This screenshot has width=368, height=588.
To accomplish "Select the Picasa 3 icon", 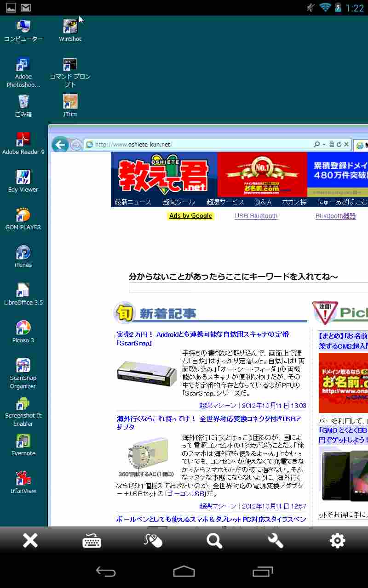I will (23, 332).
